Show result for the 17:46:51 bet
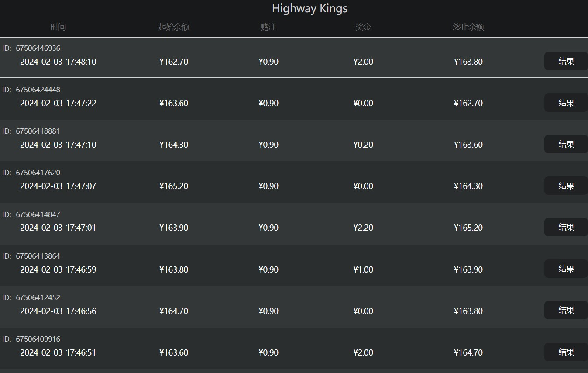588x373 pixels. [x=566, y=352]
